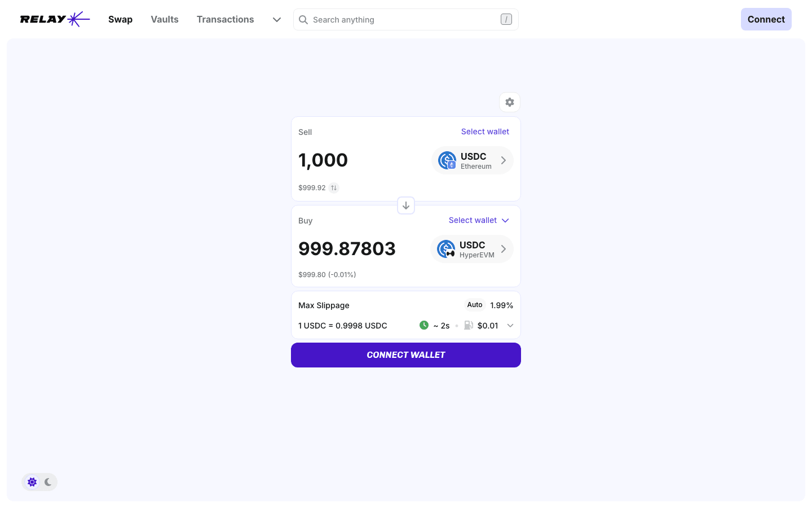Click the Relay logo

point(55,19)
